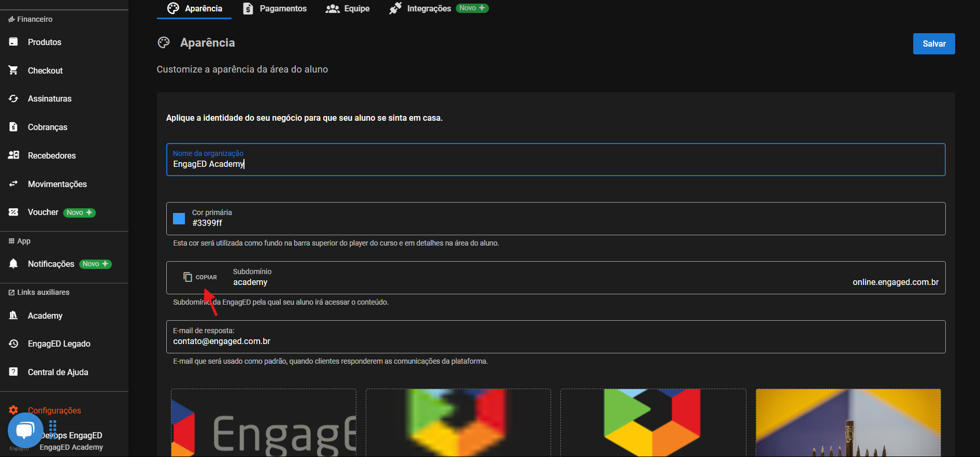Click the Integrações plug icon
Image resolution: width=980 pixels, height=457 pixels.
(395, 8)
